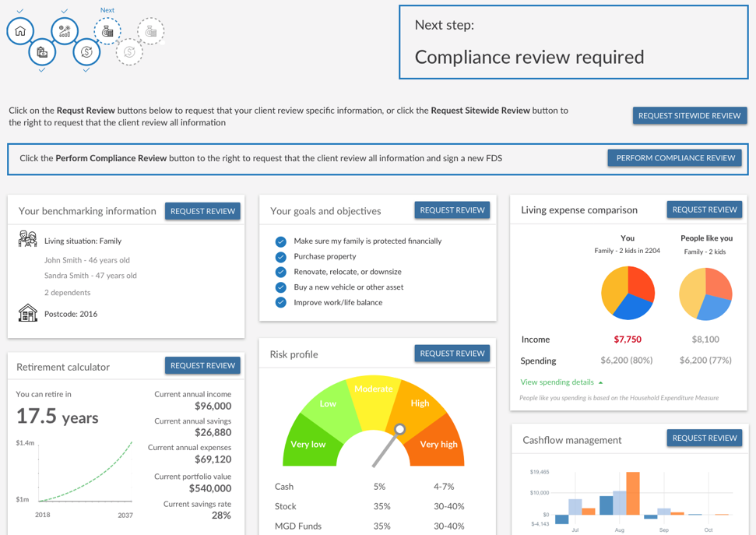
Task: Click the View spending details link
Action: click(557, 382)
